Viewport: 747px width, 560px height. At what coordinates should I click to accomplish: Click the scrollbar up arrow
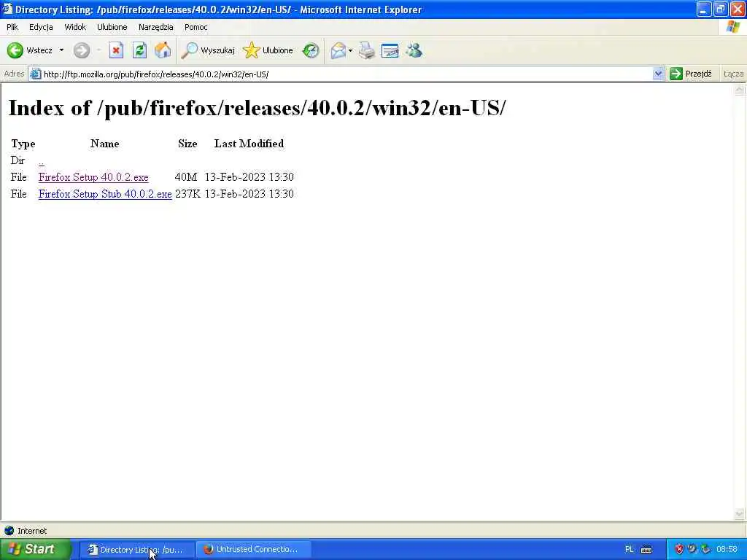(740, 90)
